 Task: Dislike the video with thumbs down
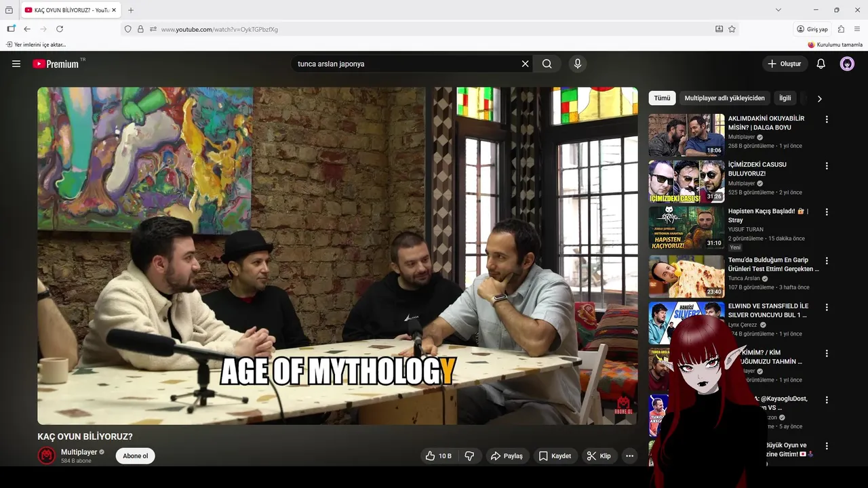[469, 456]
